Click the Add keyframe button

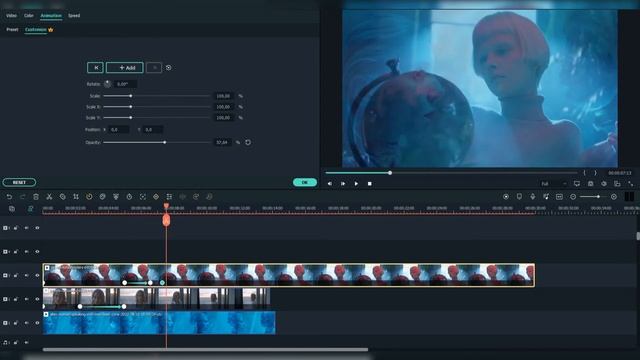click(125, 68)
